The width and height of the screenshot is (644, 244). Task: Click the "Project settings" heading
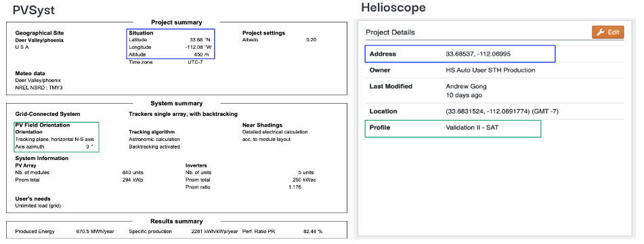263,33
